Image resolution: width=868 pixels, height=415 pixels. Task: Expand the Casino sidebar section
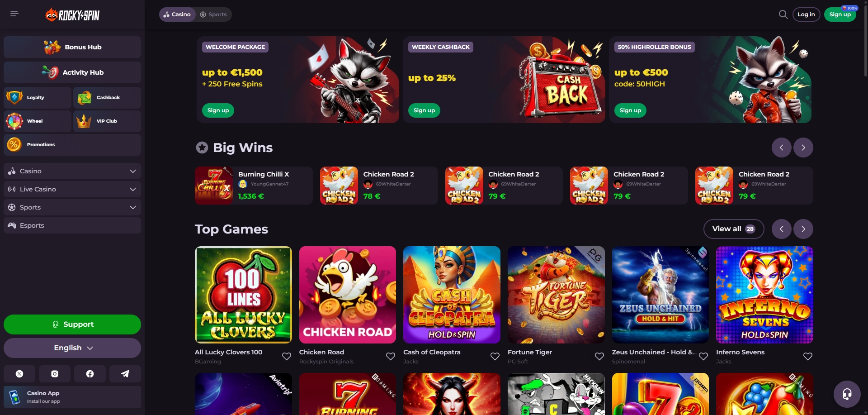click(x=72, y=171)
